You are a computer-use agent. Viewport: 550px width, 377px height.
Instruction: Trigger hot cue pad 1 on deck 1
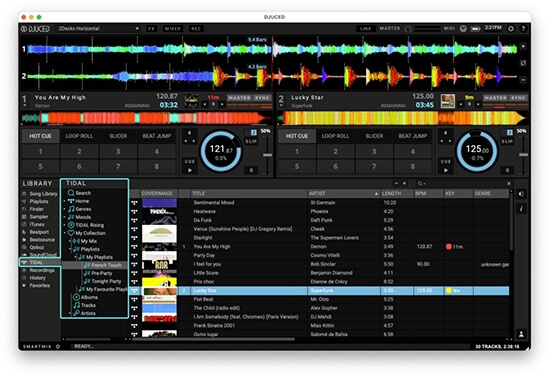tap(40, 152)
